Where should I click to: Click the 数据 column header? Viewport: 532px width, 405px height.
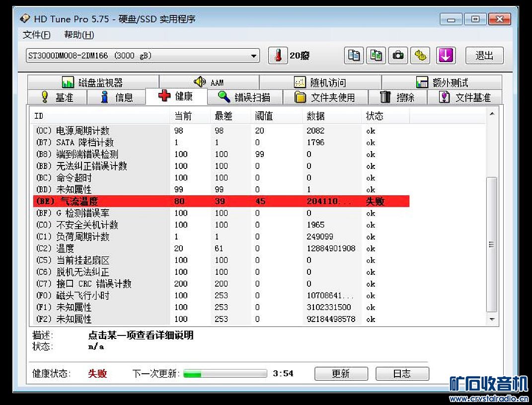click(332, 116)
